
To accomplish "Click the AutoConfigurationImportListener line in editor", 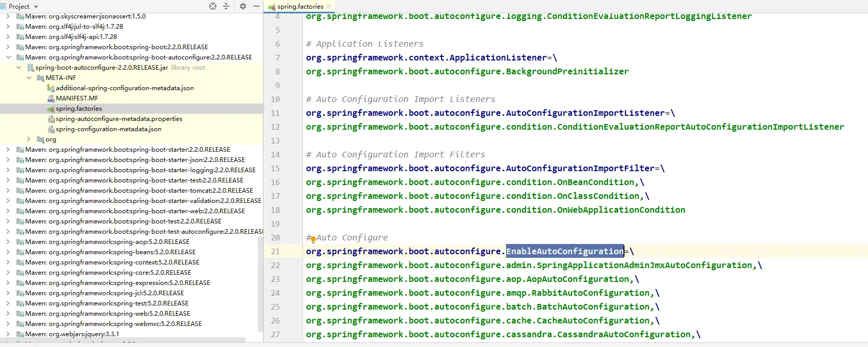I will click(x=490, y=113).
